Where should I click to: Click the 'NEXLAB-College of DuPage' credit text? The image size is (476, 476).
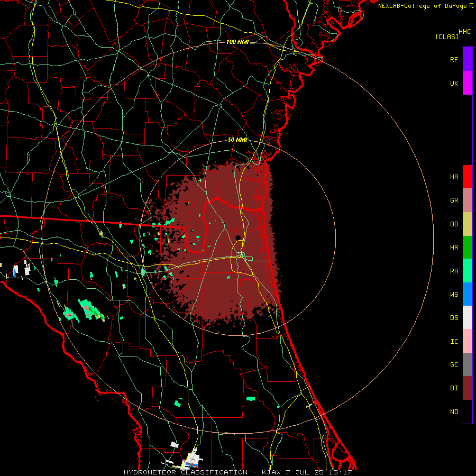click(x=422, y=6)
